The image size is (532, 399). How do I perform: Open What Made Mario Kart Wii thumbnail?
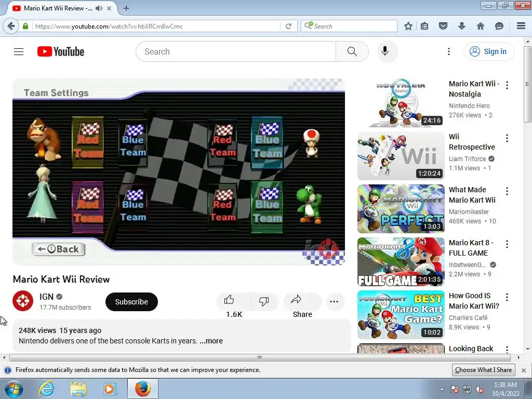click(401, 209)
